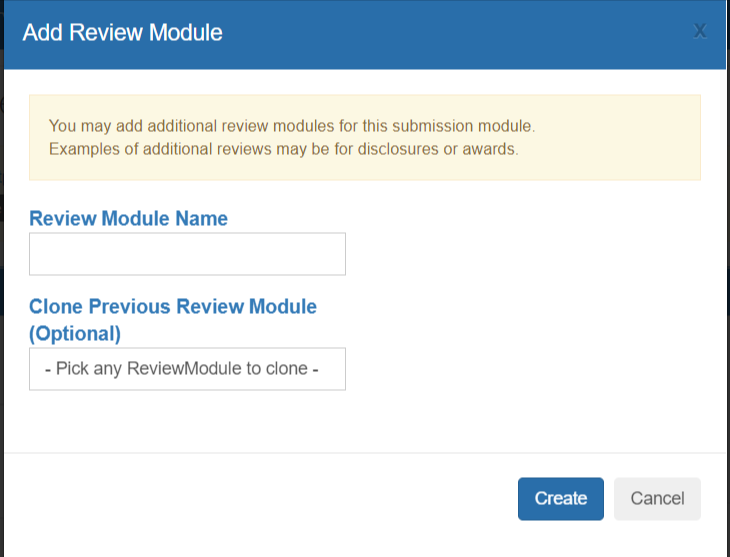Click the dark backdrop strip beside the dialog

click(1, 279)
